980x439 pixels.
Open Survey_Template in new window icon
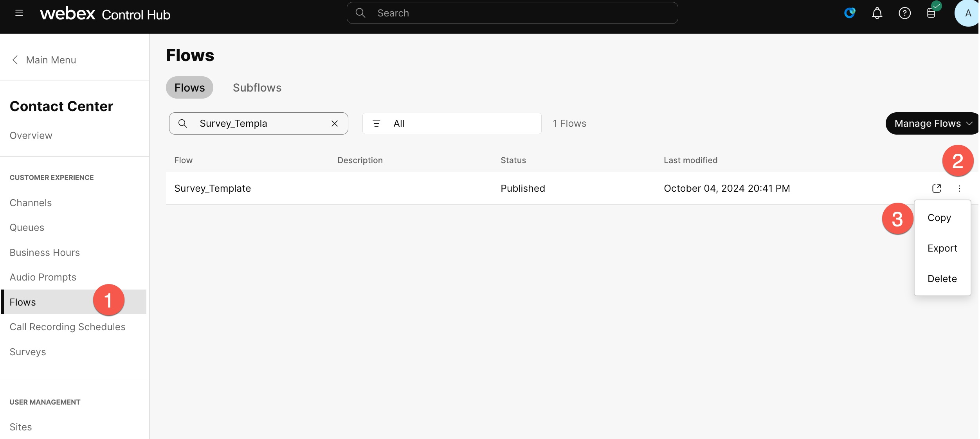coord(937,189)
